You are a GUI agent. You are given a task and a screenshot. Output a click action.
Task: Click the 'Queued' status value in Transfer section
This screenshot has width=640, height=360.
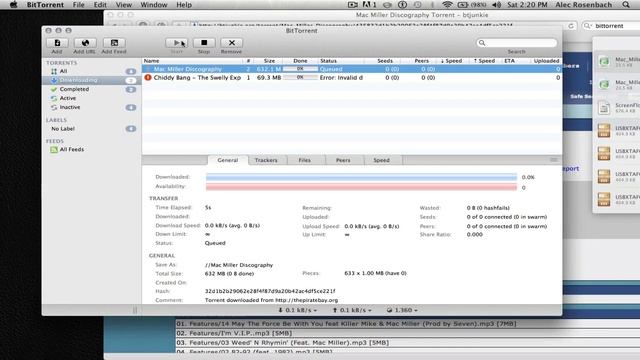click(215, 243)
